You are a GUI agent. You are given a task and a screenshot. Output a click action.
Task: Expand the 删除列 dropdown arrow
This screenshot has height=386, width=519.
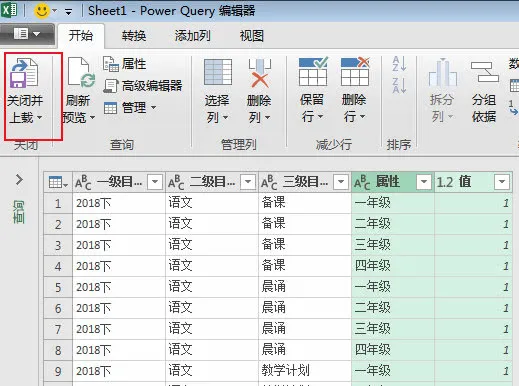267,117
